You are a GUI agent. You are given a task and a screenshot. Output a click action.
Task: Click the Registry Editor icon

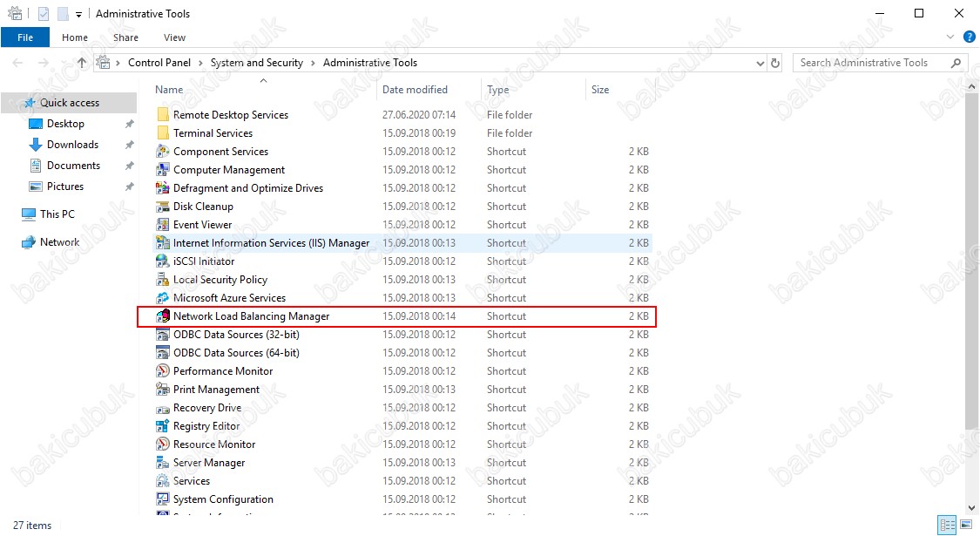click(163, 426)
